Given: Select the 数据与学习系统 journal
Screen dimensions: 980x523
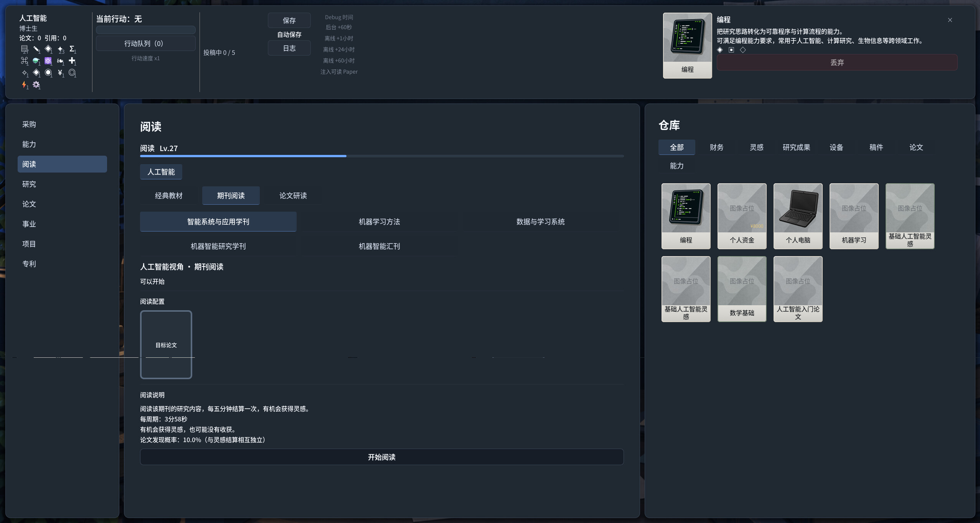Looking at the screenshot, I should (540, 222).
